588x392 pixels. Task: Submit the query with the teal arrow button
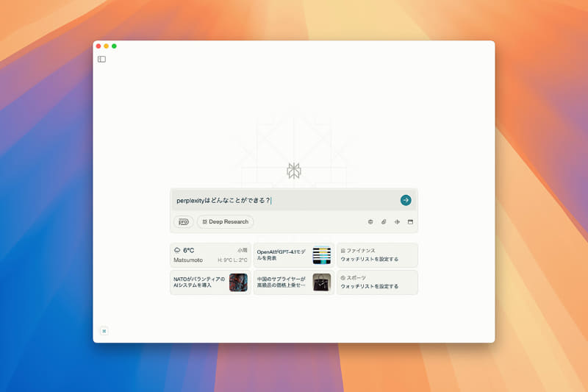click(406, 200)
